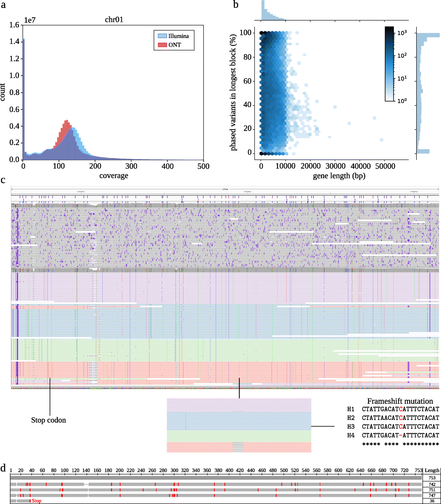Click the top full-length gray alignment bar
The width and height of the screenshot is (441, 504).
point(216,478)
